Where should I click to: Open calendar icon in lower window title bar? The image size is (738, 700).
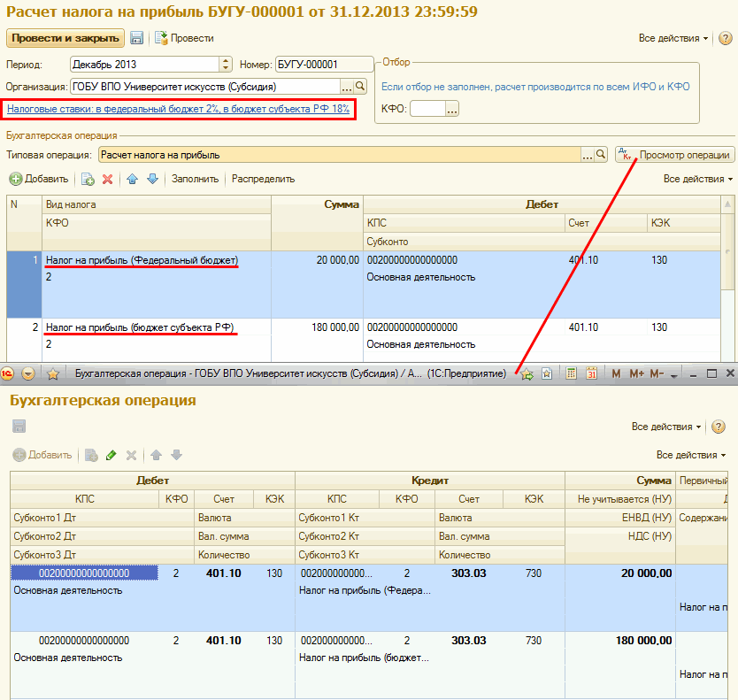(591, 373)
